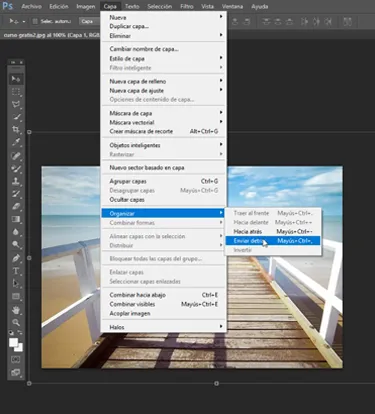Select the Dodge tool

[16, 244]
